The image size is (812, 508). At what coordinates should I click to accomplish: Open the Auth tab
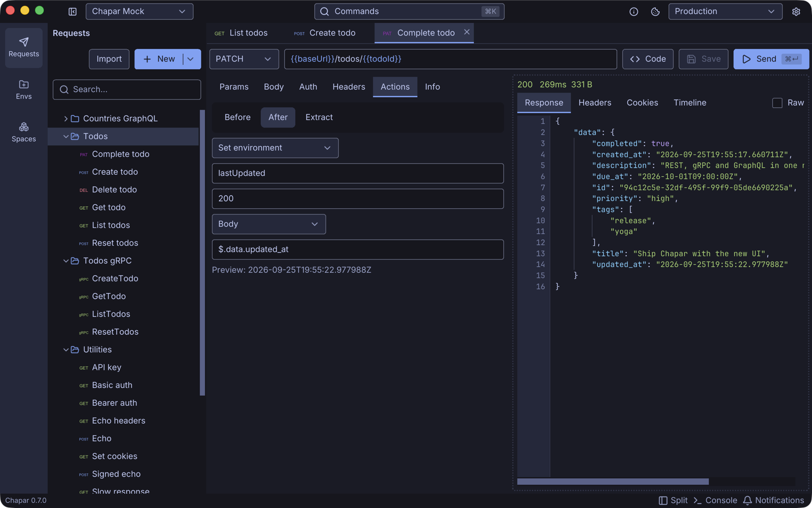308,87
